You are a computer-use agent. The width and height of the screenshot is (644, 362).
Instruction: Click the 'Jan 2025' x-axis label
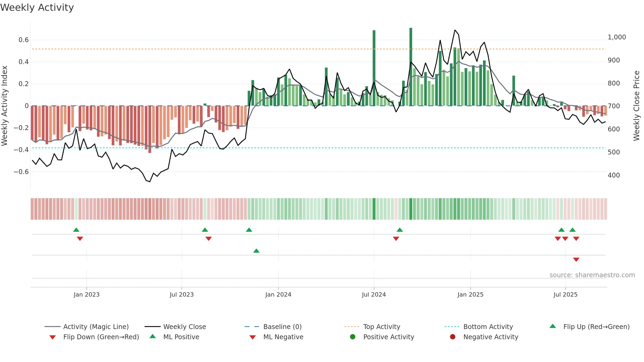point(470,294)
